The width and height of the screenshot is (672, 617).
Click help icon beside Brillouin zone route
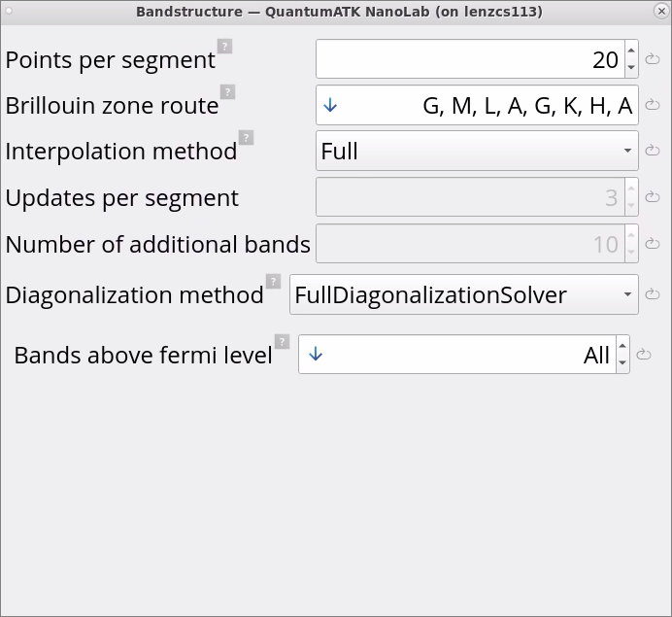(227, 92)
